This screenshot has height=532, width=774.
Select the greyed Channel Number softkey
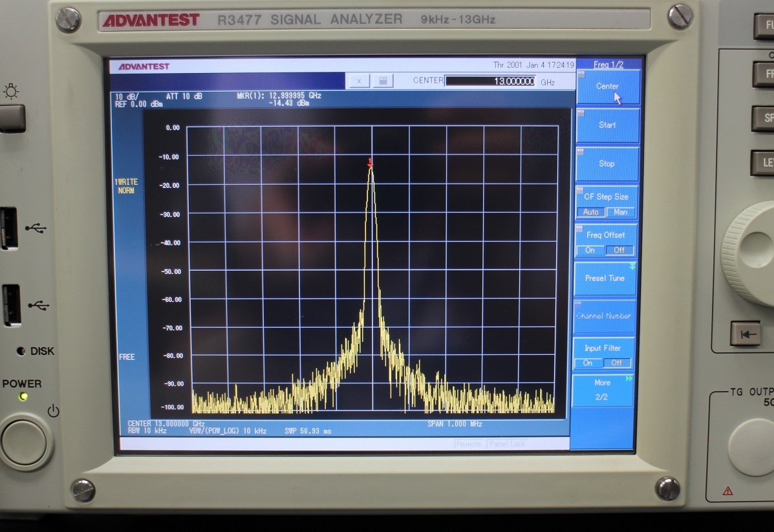click(x=604, y=316)
